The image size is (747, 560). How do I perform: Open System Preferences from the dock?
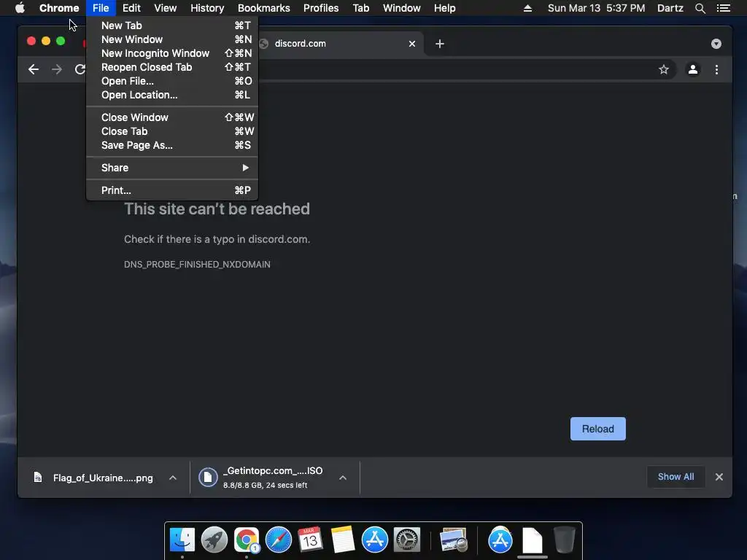[x=406, y=540]
